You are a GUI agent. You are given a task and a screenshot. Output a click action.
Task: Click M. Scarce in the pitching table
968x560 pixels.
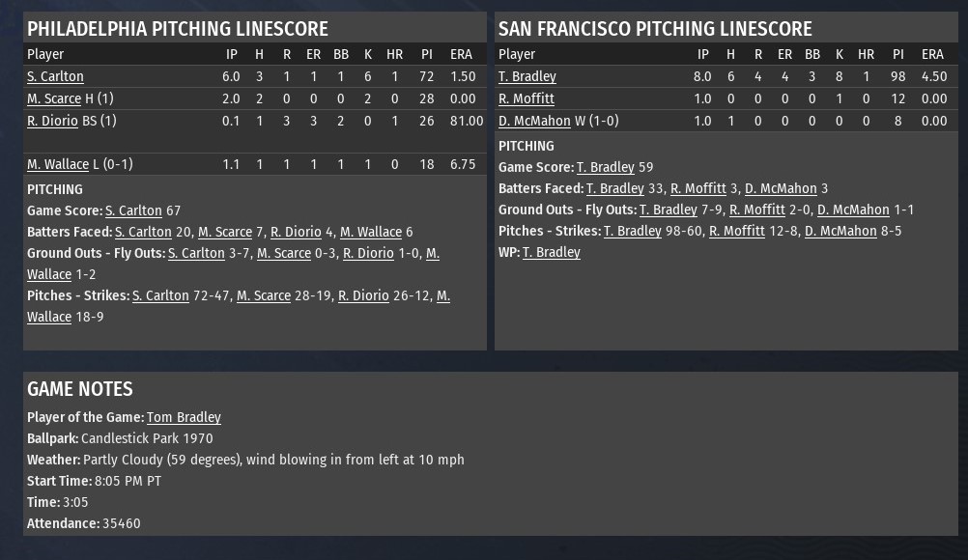(x=54, y=98)
